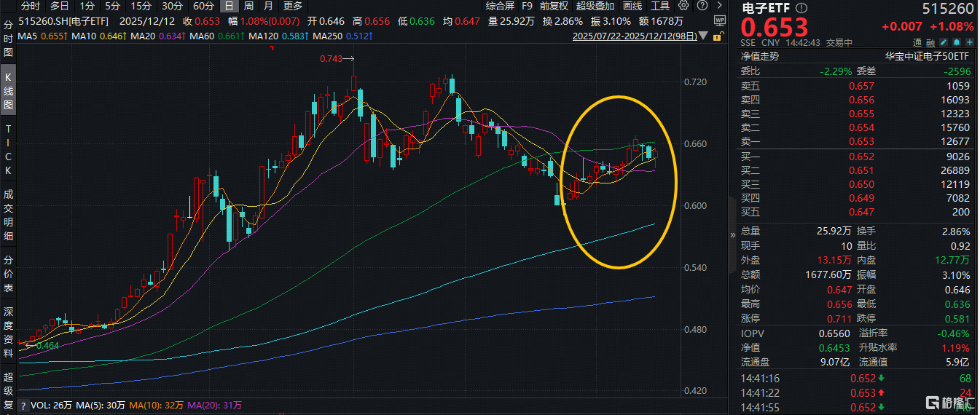This screenshot has height=415, width=980.
Task: Select the 月 monthly chart period
Action: point(268,5)
